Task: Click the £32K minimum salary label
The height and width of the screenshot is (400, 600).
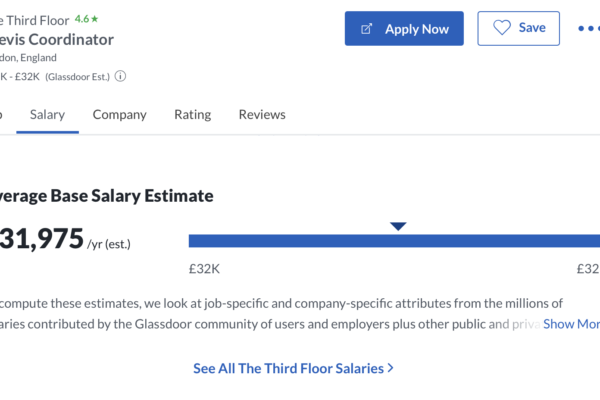Action: click(204, 269)
